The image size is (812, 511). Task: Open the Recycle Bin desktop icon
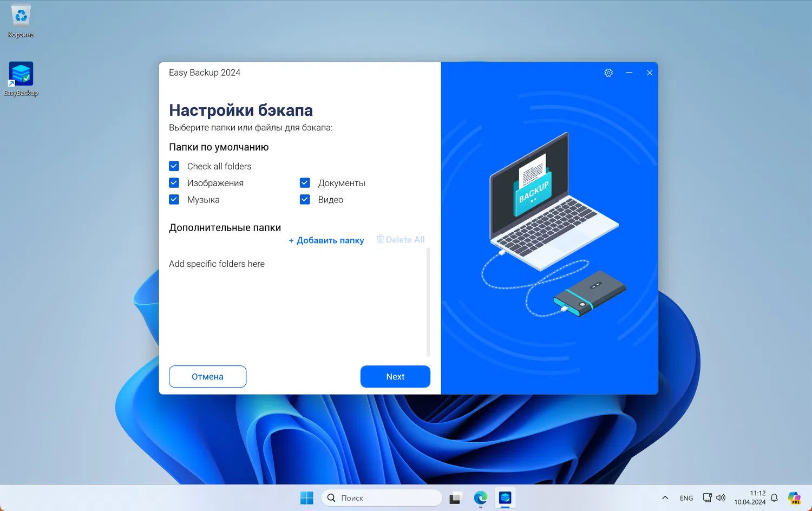(21, 22)
